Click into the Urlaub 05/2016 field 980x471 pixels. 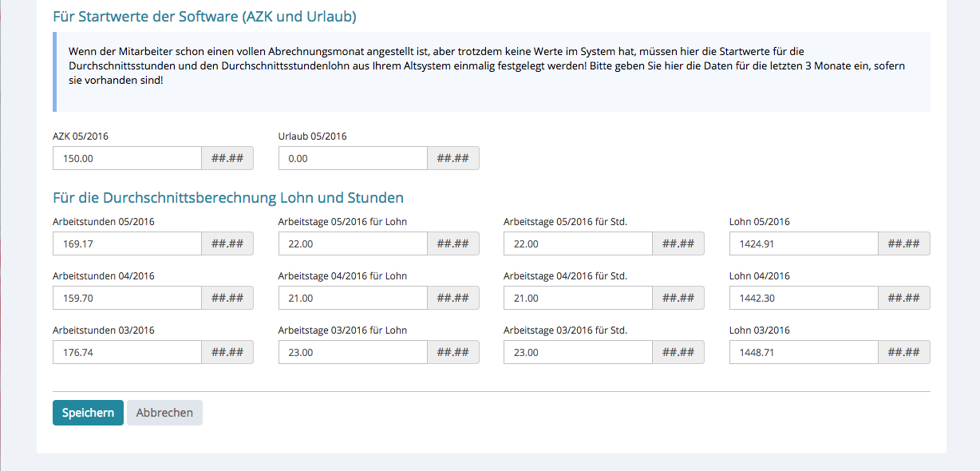352,158
